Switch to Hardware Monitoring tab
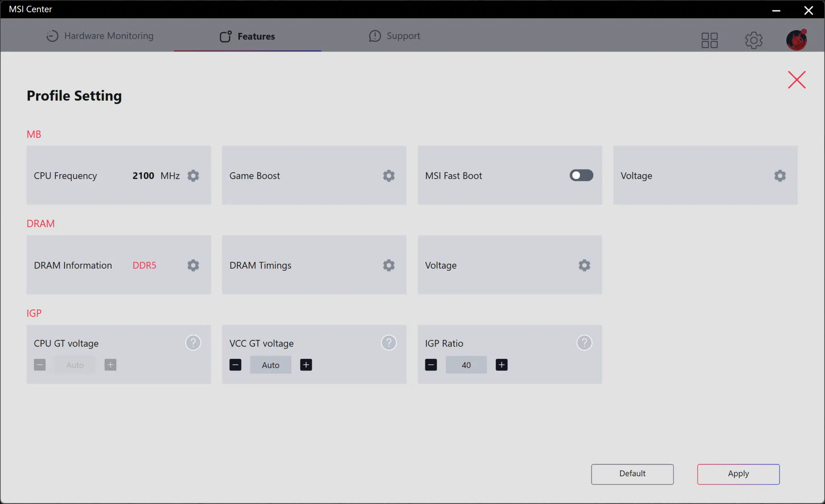This screenshot has width=825, height=504. coord(99,36)
